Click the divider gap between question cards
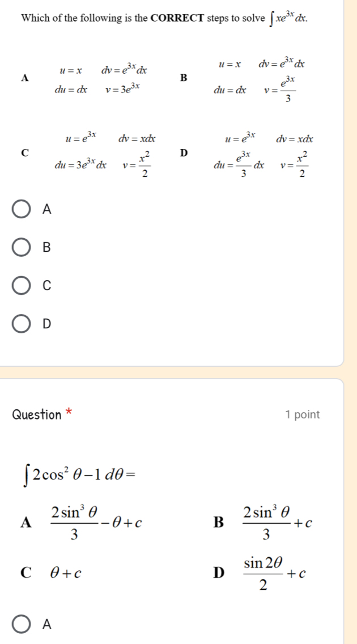The width and height of the screenshot is (357, 644). (x=178, y=372)
